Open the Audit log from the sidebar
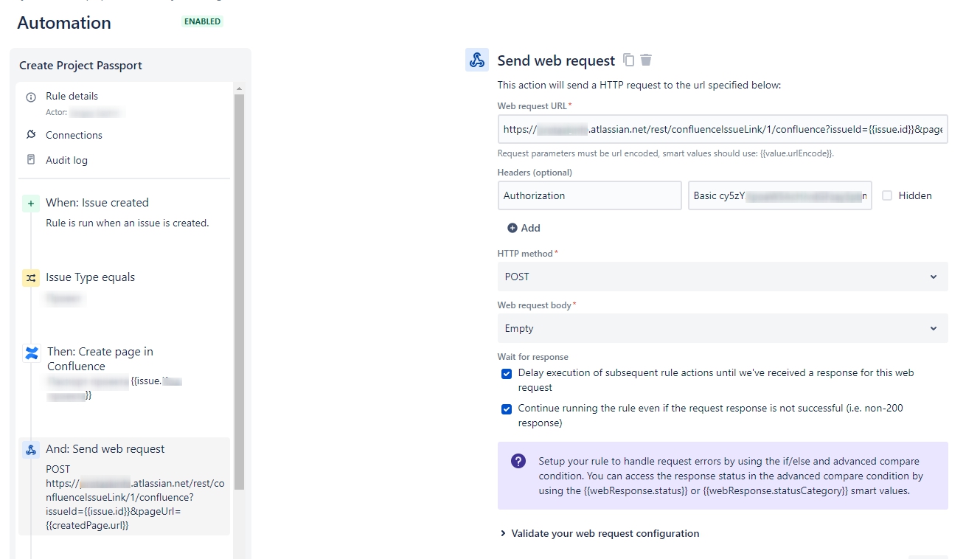The image size is (980, 559). pos(68,159)
